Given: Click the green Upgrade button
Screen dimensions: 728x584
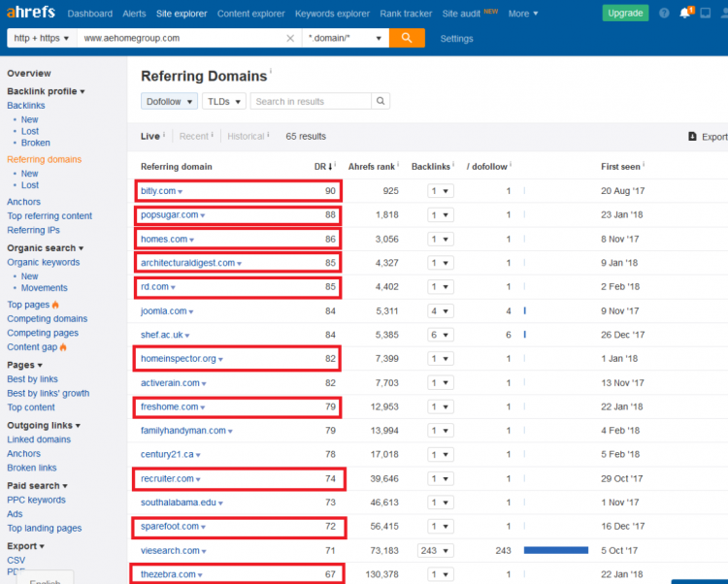Looking at the screenshot, I should click(625, 14).
